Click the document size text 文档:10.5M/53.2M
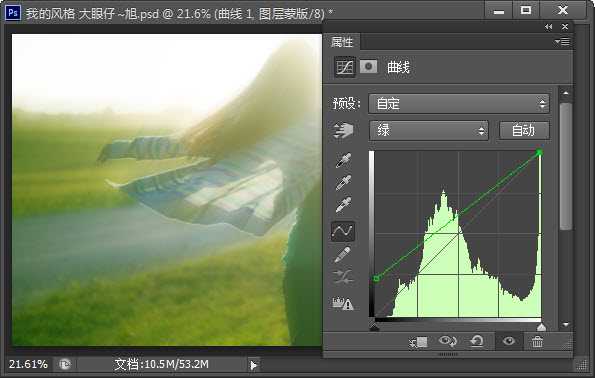 coord(161,364)
